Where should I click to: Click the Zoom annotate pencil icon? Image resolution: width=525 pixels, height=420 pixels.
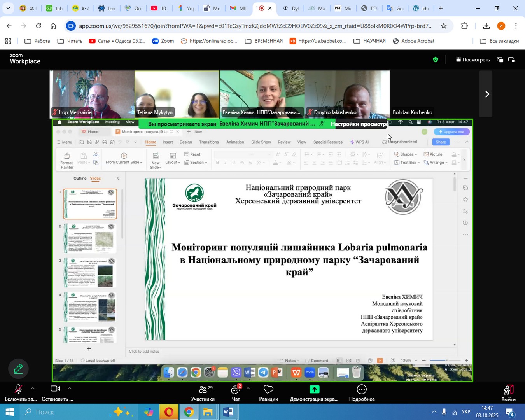click(18, 369)
